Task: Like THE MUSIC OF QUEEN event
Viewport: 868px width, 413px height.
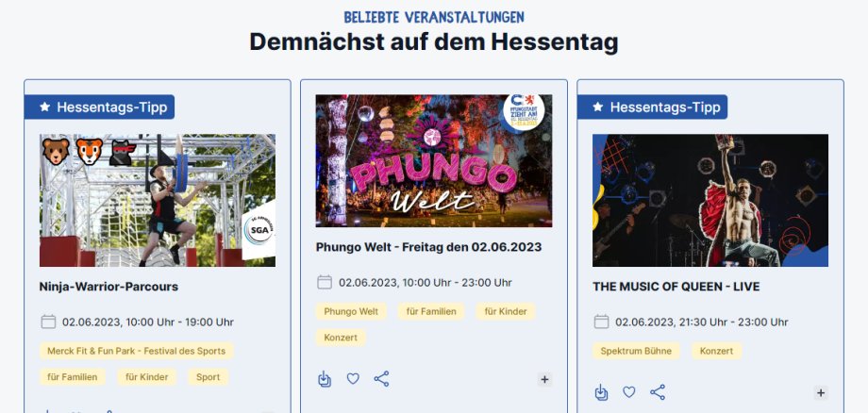Action: pyautogui.click(x=629, y=392)
